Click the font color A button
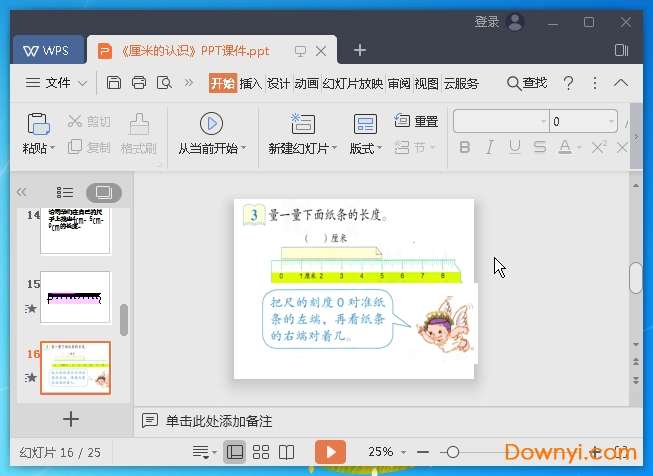653x476 pixels. [565, 147]
